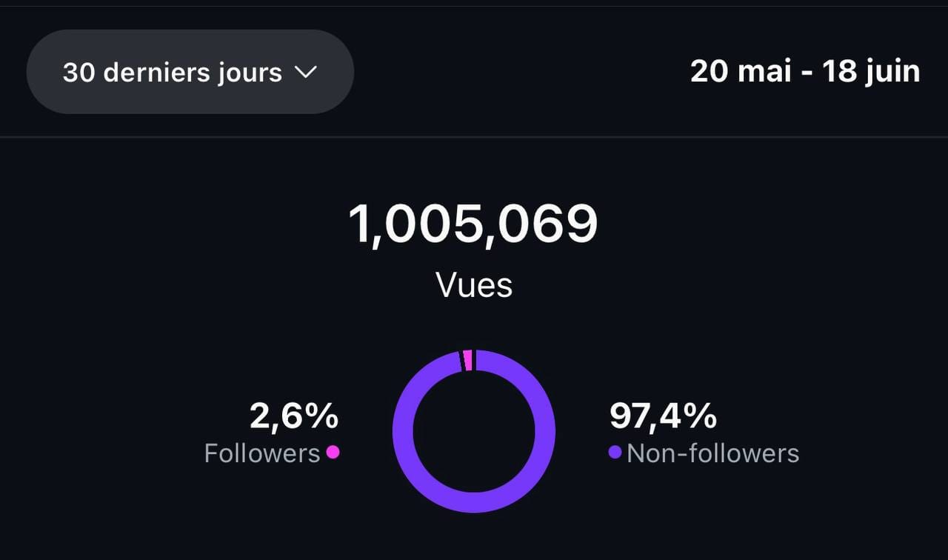
Task: Click the purple Non-followers legend dot
Action: pyautogui.click(x=615, y=452)
